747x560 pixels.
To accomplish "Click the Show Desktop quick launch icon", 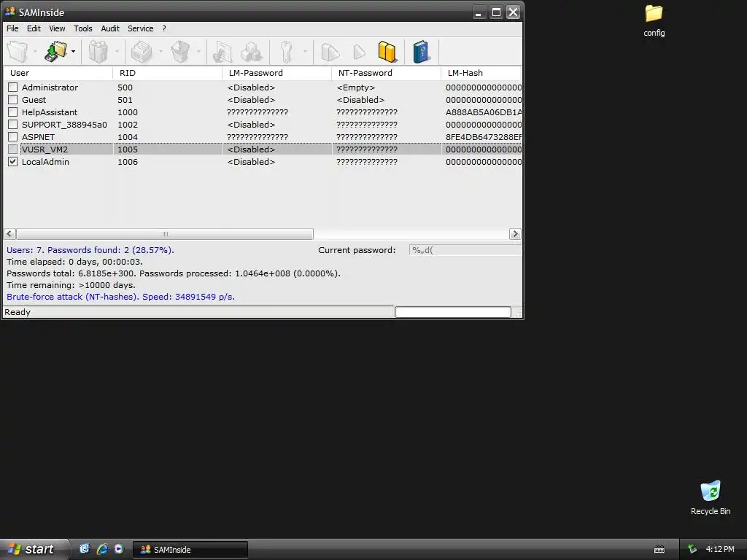I will pyautogui.click(x=85, y=549).
